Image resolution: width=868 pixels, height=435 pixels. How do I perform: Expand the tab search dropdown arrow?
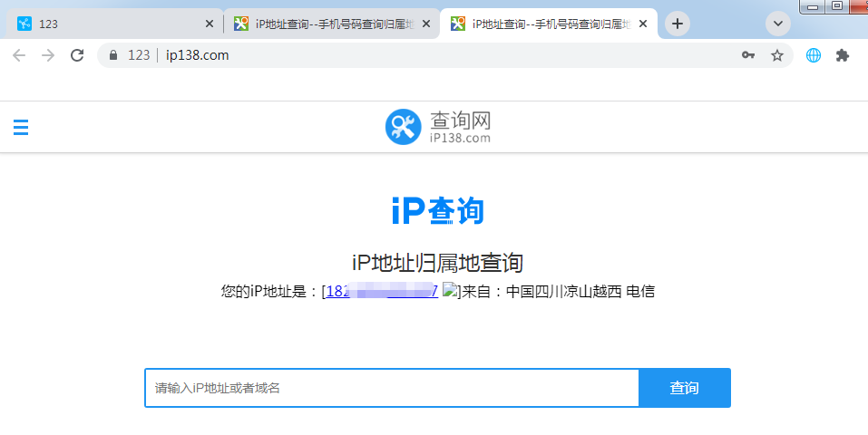(778, 24)
